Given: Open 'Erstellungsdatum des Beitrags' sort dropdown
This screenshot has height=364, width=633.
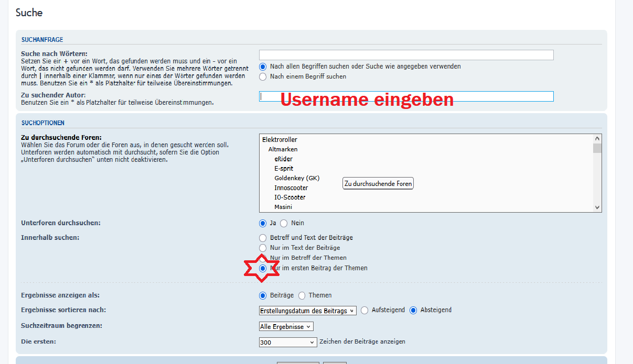Looking at the screenshot, I should pos(307,311).
